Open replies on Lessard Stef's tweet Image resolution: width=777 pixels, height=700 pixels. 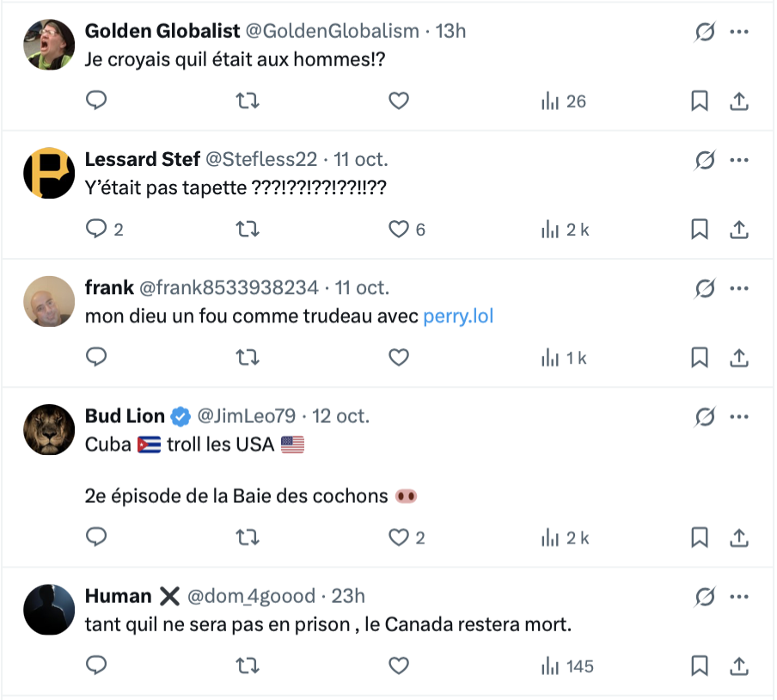[97, 230]
